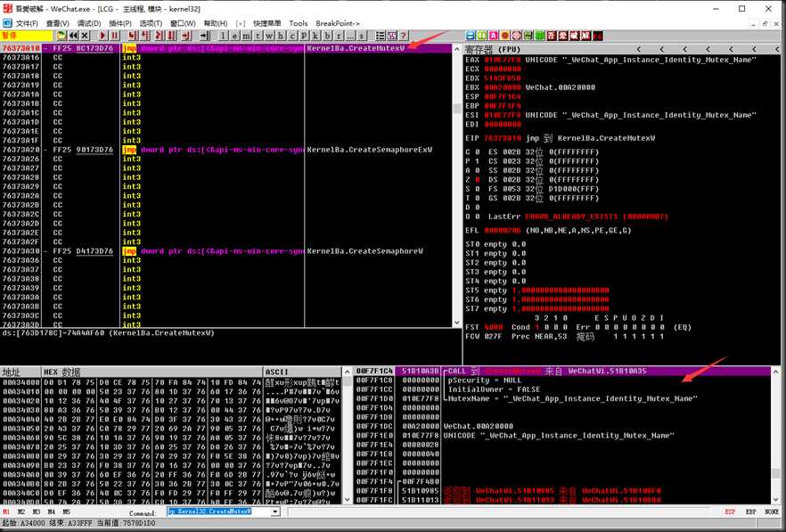Run the program with the red play icon
This screenshot has width=786, height=532.
[x=102, y=36]
